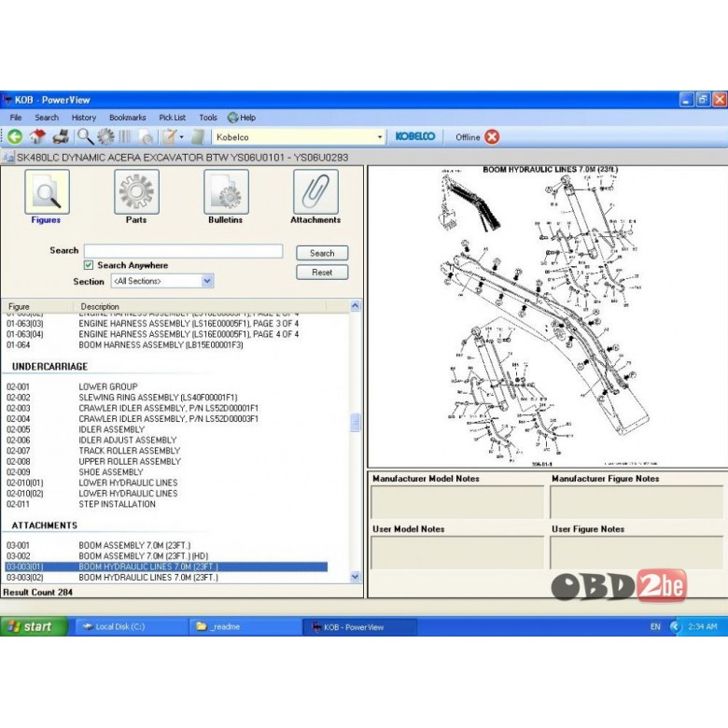Click the document-with-gear Bulletins toolbar icon
Screen dimensions: 728x728
pyautogui.click(x=147, y=137)
